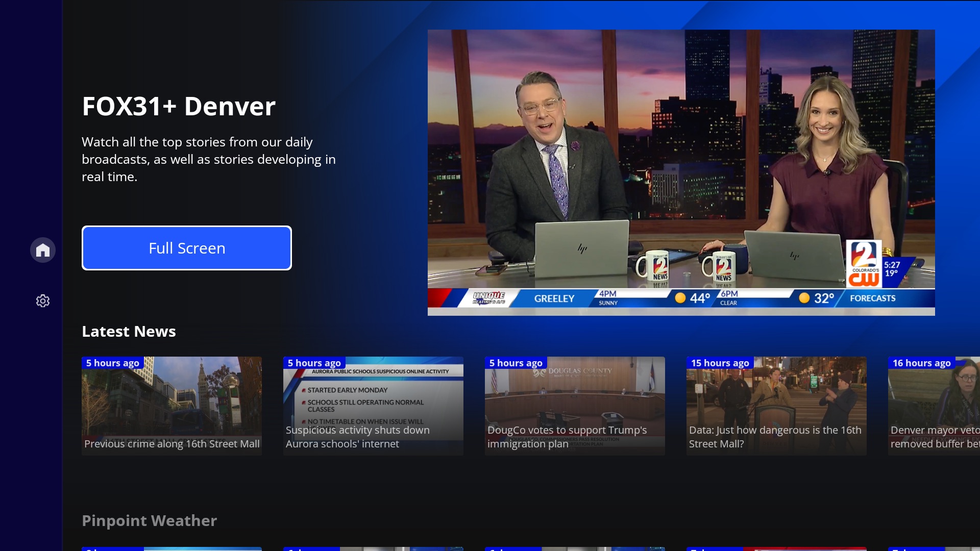Click the '15 hours ago' timestamp badge
The height and width of the screenshot is (551, 980).
pyautogui.click(x=720, y=363)
